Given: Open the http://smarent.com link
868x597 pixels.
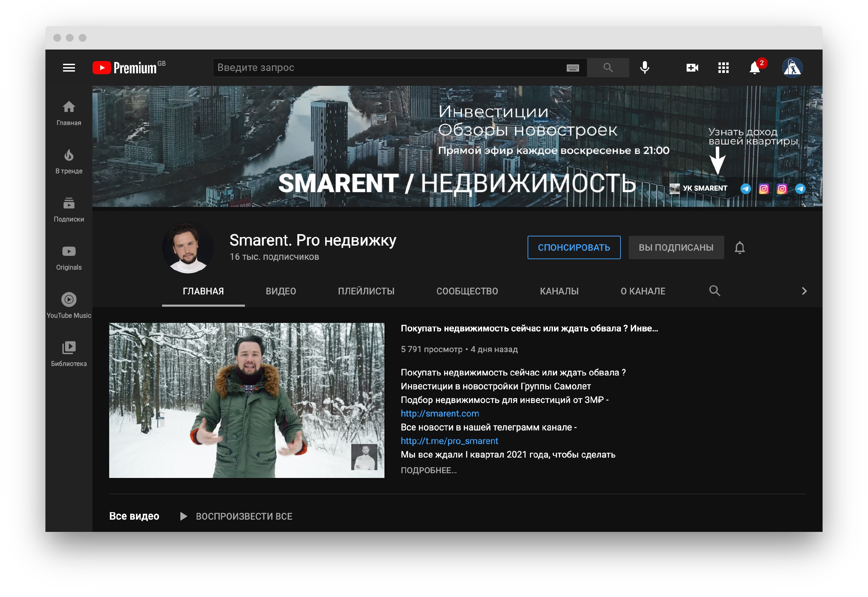Looking at the screenshot, I should coord(440,413).
